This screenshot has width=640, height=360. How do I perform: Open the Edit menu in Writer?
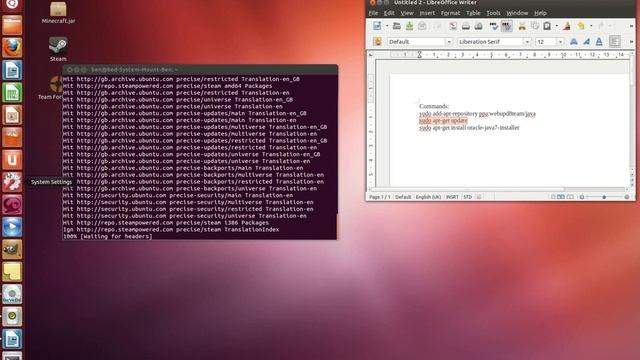389,13
